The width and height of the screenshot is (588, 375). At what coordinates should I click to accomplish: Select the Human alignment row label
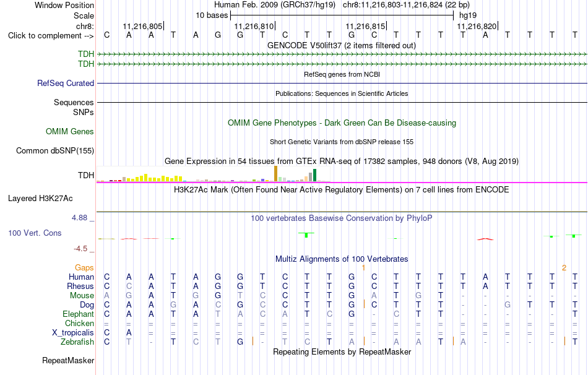click(81, 277)
